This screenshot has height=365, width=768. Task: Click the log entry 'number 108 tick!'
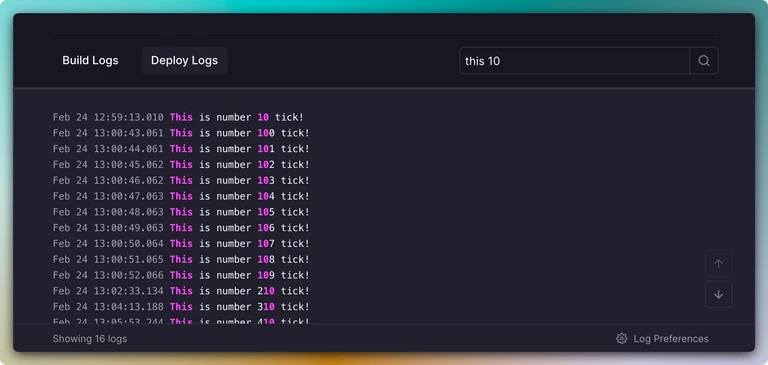coord(181,259)
